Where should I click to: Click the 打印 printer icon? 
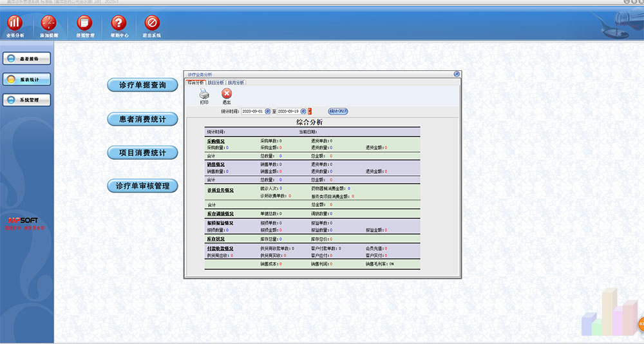[x=204, y=94]
